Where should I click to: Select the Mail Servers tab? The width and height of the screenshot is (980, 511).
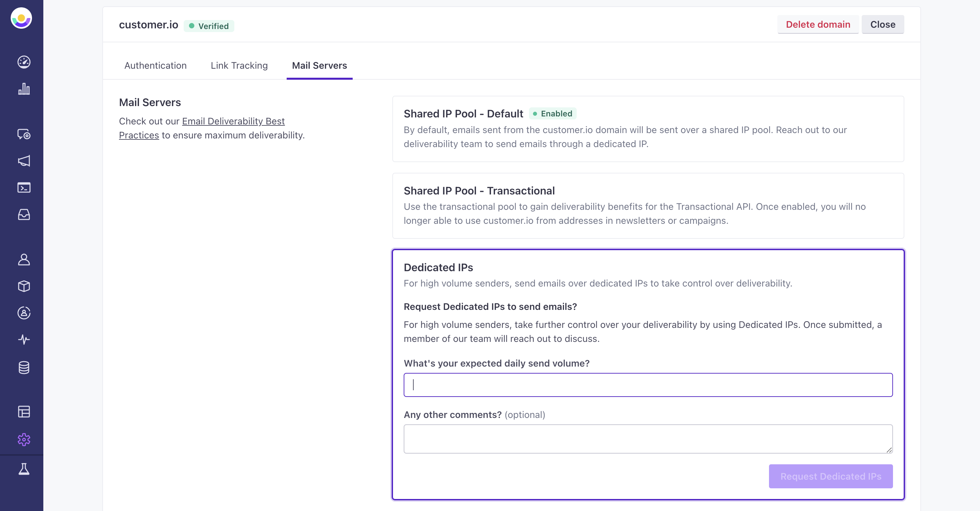tap(319, 65)
